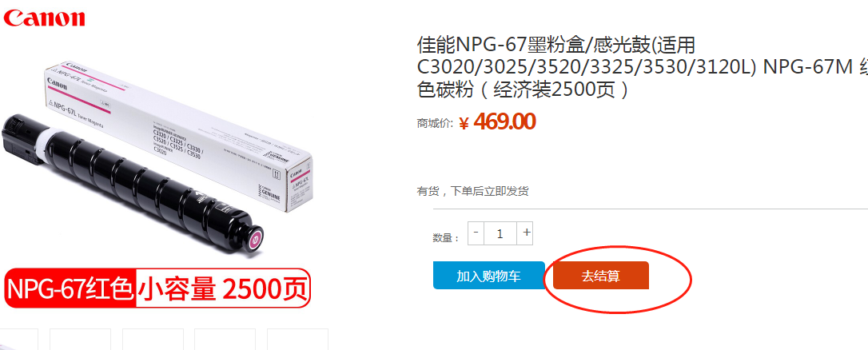Image resolution: width=868 pixels, height=350 pixels.
Task: Select the second product thumbnail
Action: [x=80, y=339]
